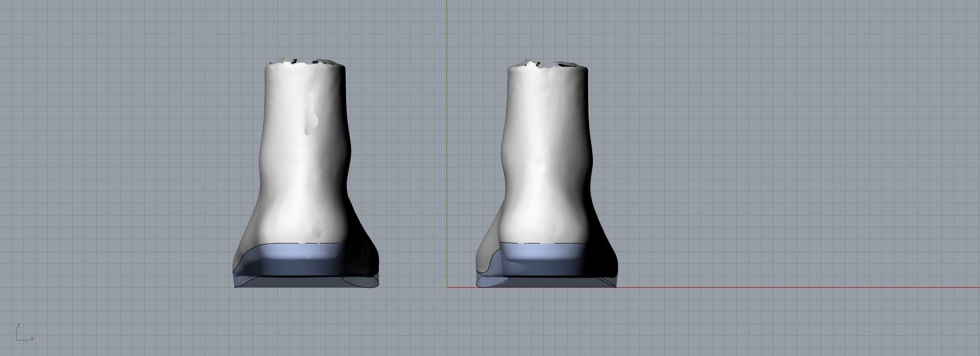Select transparent ellipse under right model's left corner

point(492,281)
